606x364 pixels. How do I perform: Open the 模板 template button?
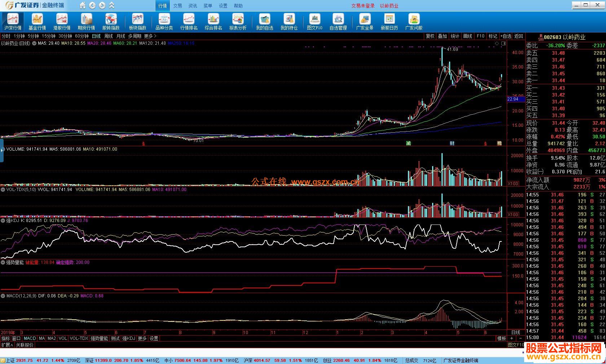point(502,339)
